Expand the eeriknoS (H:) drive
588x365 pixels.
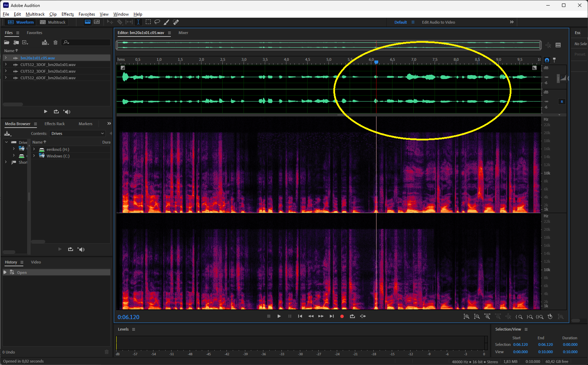[x=34, y=149]
